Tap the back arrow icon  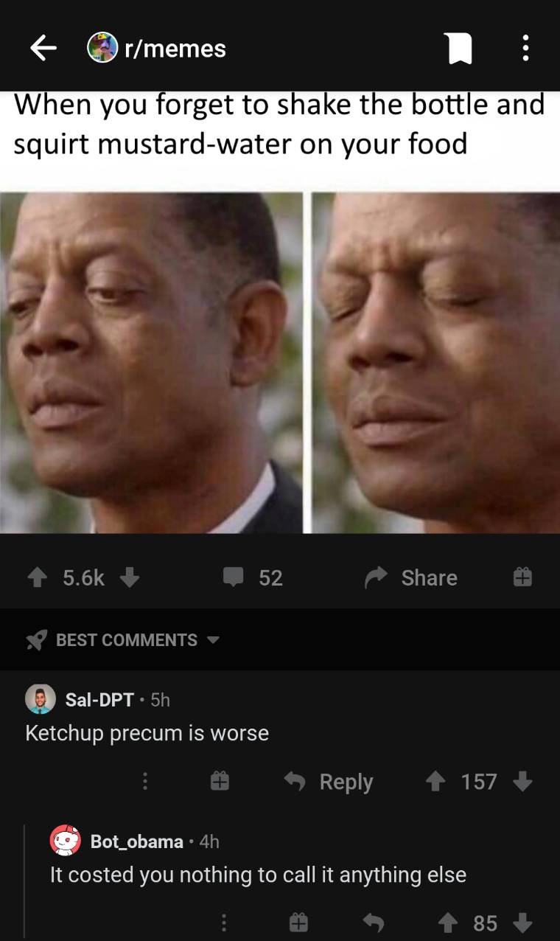tap(43, 49)
